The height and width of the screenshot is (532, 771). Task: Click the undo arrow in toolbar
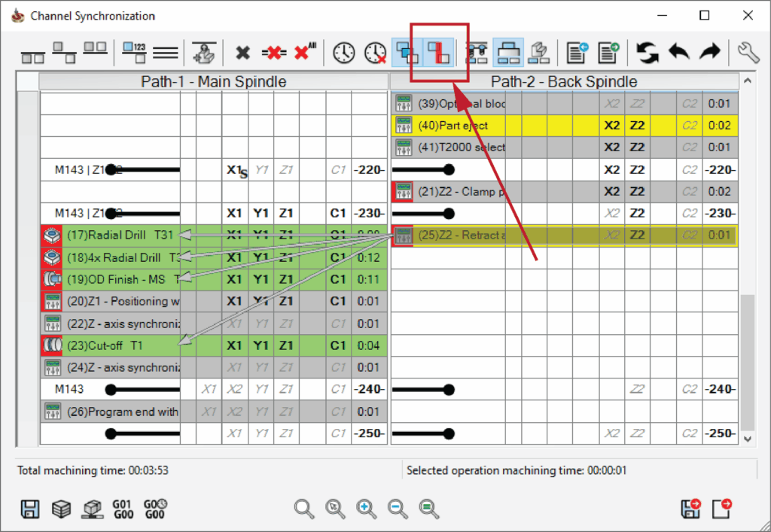click(679, 53)
